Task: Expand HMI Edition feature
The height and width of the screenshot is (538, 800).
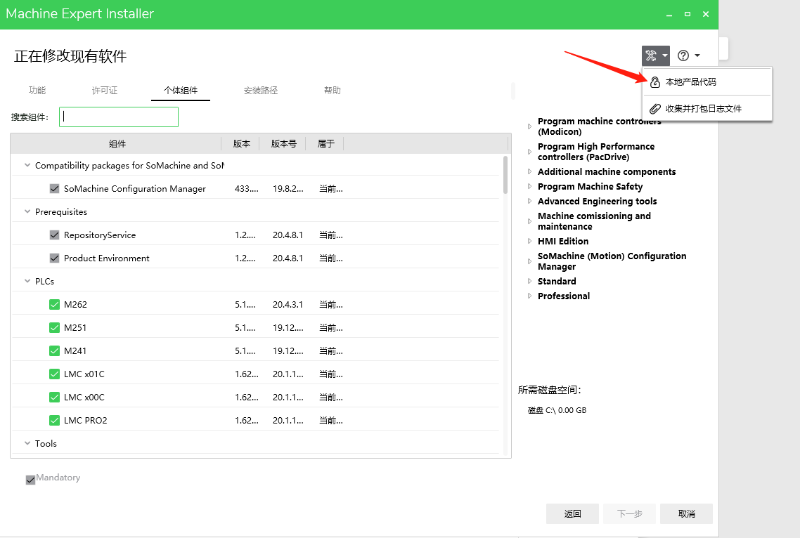Action: click(x=530, y=241)
